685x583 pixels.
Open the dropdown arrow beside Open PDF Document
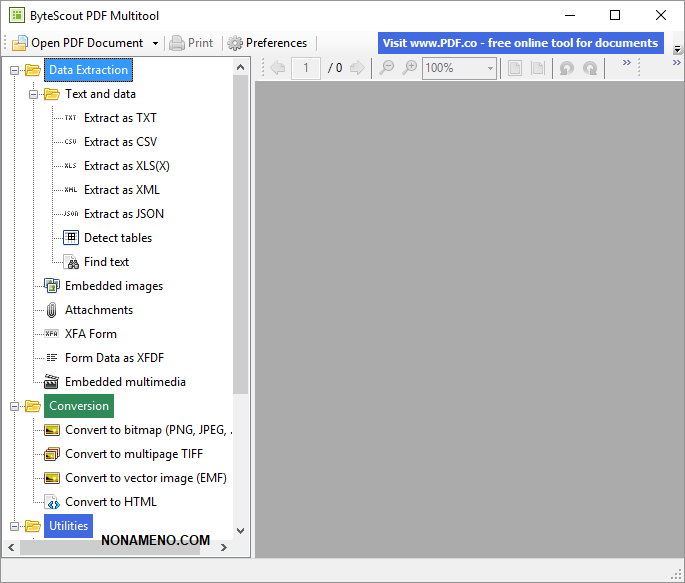tap(155, 43)
